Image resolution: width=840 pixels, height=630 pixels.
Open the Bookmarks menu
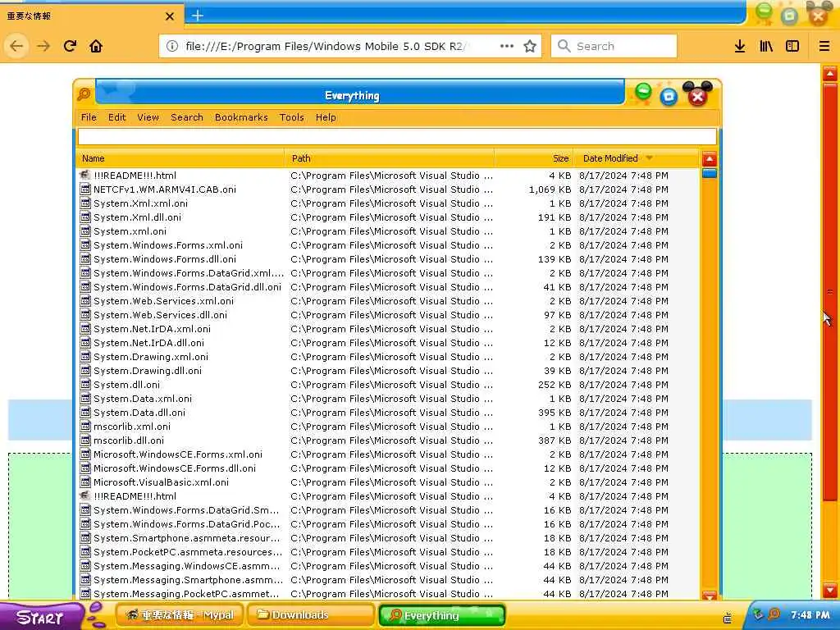(241, 117)
